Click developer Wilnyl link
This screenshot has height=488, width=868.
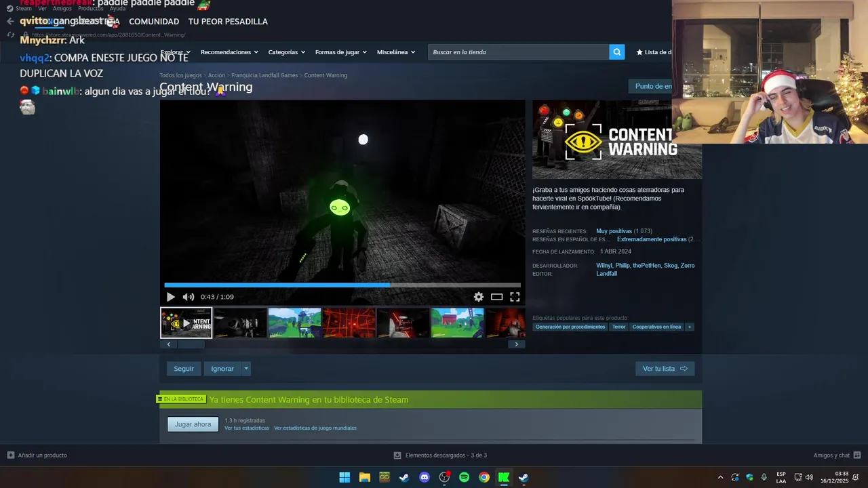pyautogui.click(x=604, y=266)
